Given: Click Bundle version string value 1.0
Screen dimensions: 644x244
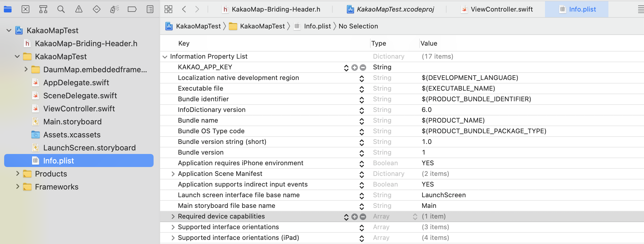Looking at the screenshot, I should click(x=427, y=142).
